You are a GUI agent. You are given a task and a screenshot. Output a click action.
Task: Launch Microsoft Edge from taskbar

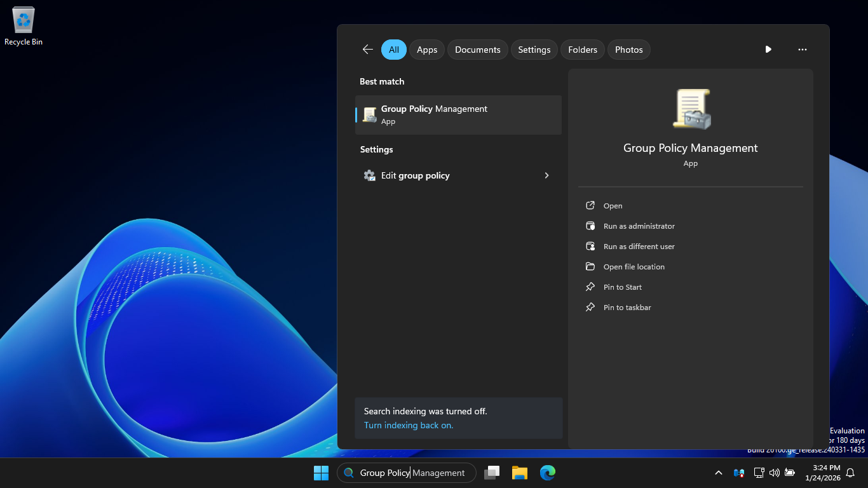pos(548,473)
